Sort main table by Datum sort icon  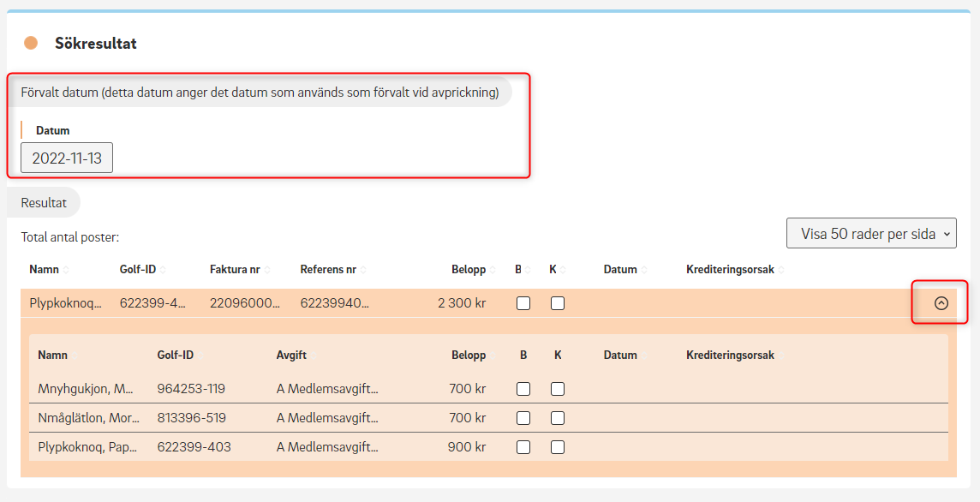pos(644,270)
